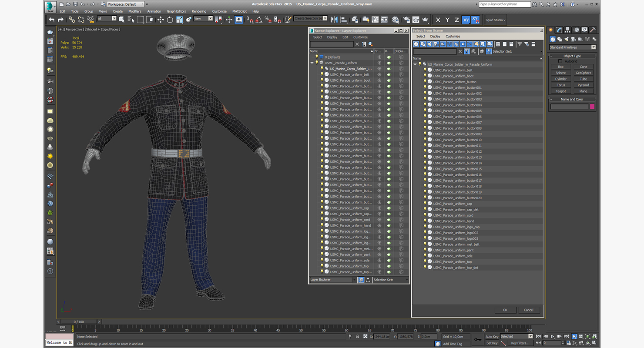
Task: Select the Unlink Selection tool
Action: coord(81,20)
